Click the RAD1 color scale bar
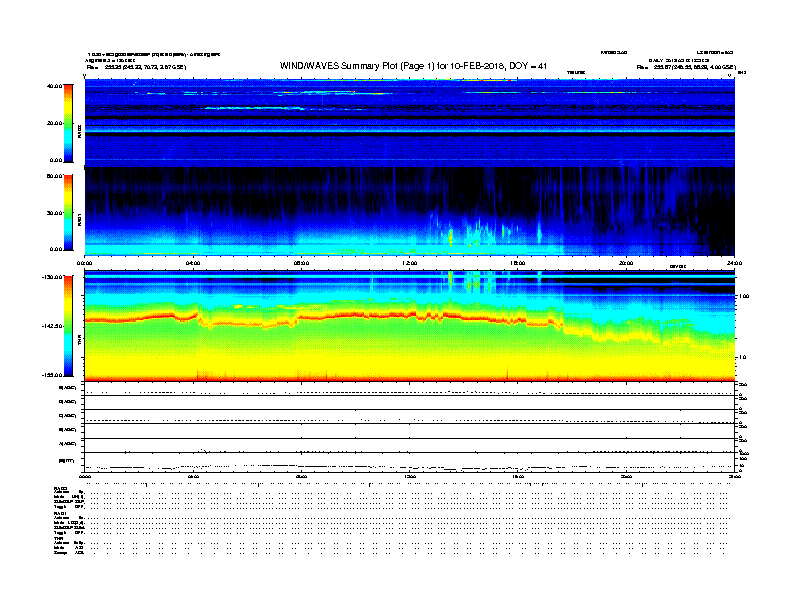 [x=68, y=213]
